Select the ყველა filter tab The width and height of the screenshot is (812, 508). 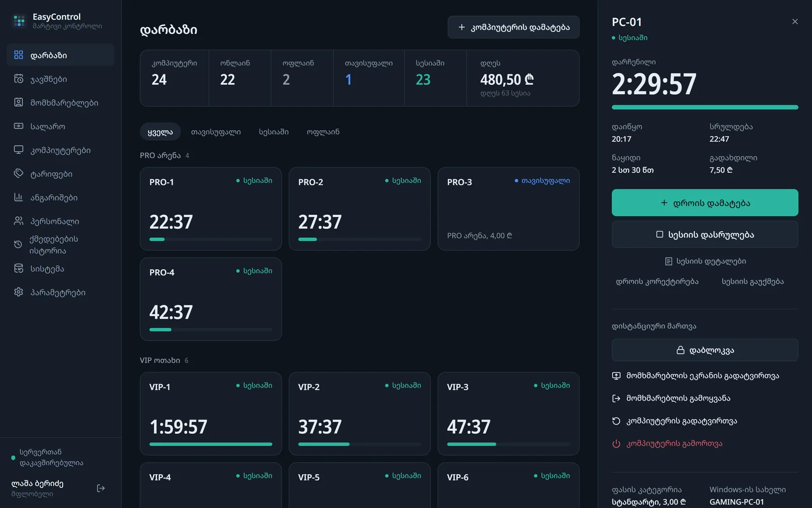click(160, 132)
